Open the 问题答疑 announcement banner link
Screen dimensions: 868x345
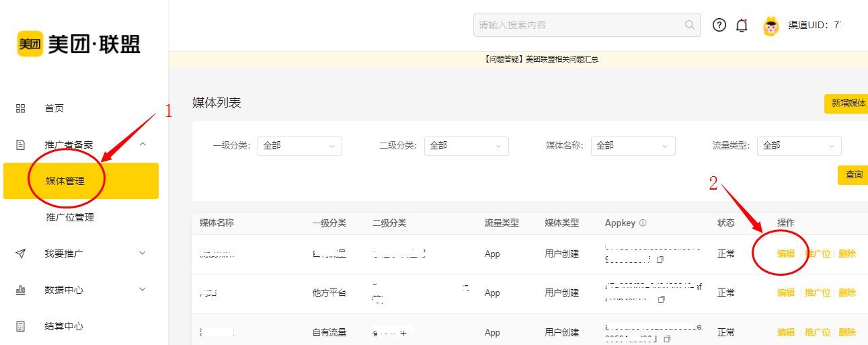point(541,59)
